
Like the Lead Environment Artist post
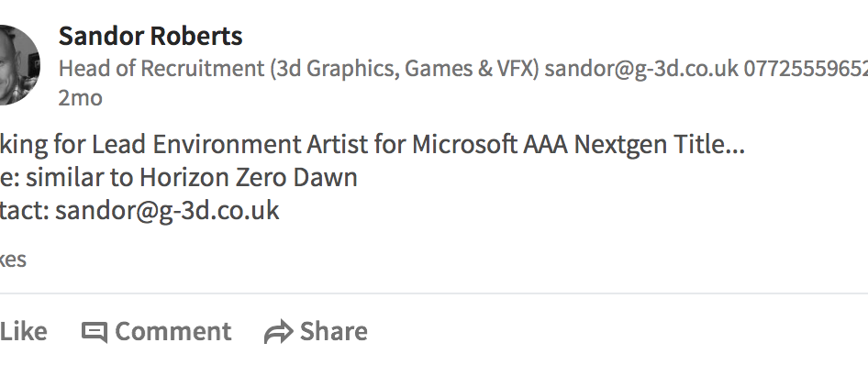[23, 331]
